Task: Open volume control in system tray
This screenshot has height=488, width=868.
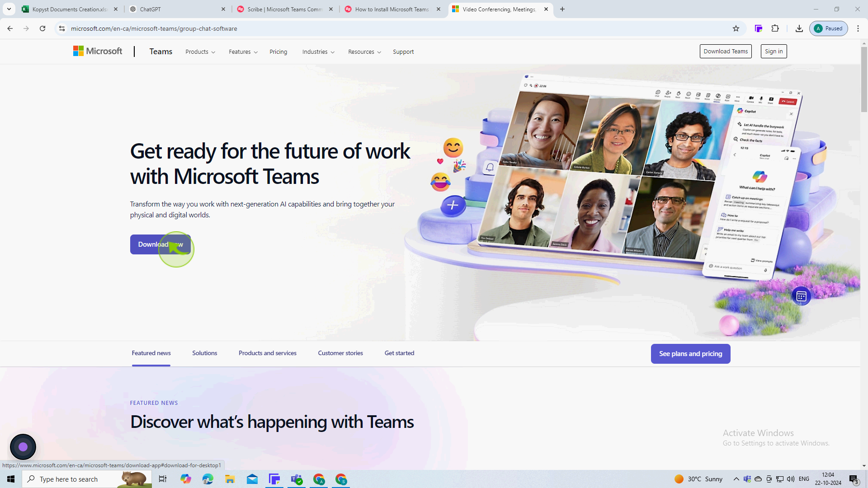Action: tap(791, 479)
